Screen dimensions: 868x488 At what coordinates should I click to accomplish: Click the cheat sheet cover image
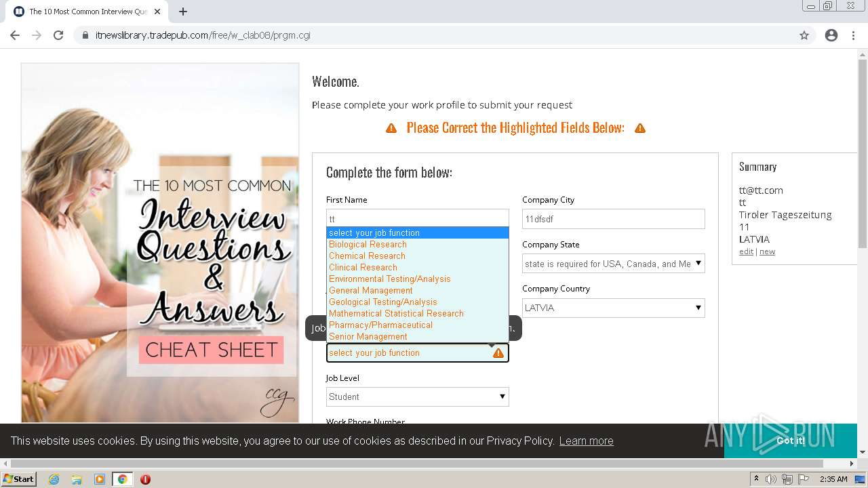(160, 243)
